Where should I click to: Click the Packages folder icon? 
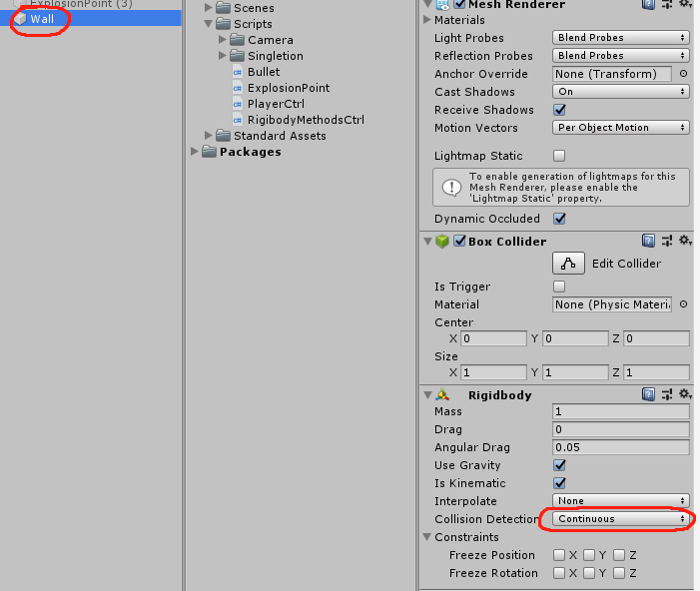coord(209,152)
